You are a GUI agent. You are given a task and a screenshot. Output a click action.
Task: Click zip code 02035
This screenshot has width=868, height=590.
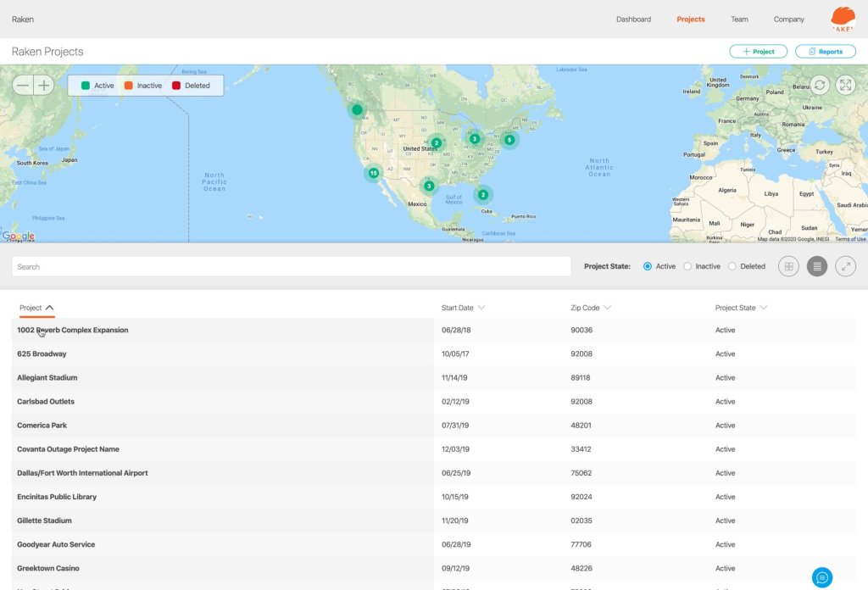581,520
